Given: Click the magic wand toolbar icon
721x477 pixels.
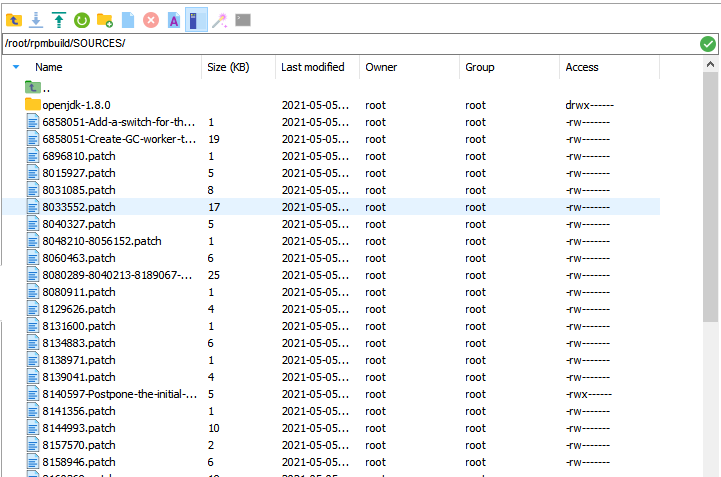Looking at the screenshot, I should (220, 19).
